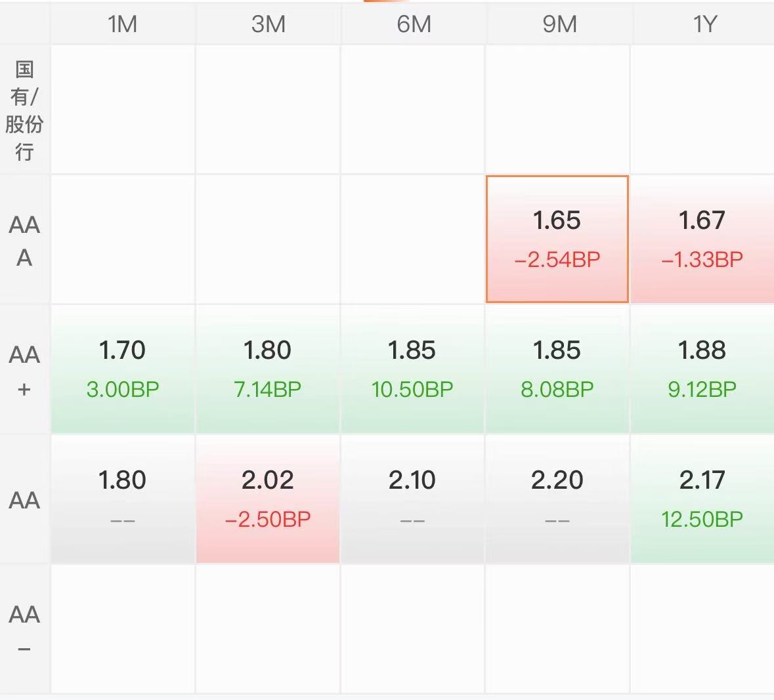This screenshot has height=700, width=774.
Task: Open the AA+ 9M cell with 8.08BP
Action: pos(557,369)
